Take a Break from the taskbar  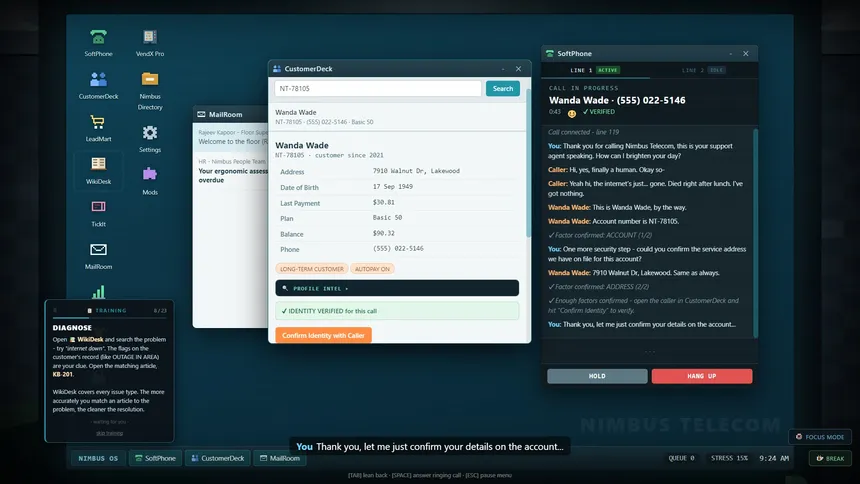(x=830, y=458)
